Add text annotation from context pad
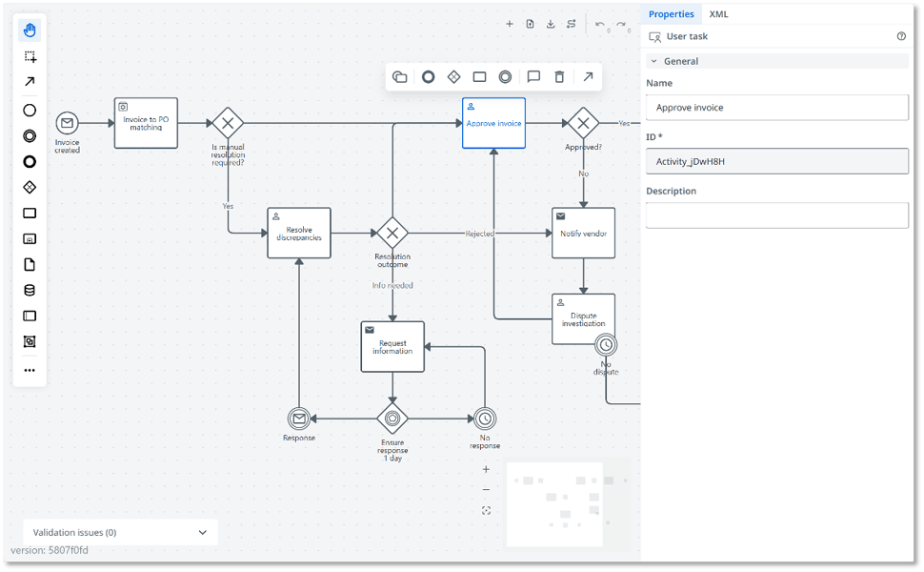This screenshot has width=924, height=572. pyautogui.click(x=533, y=76)
